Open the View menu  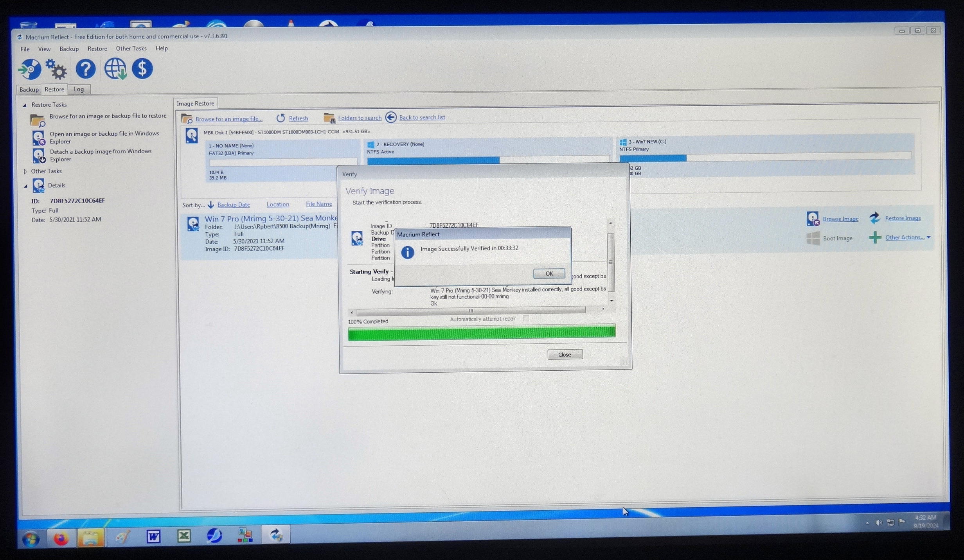pos(44,49)
